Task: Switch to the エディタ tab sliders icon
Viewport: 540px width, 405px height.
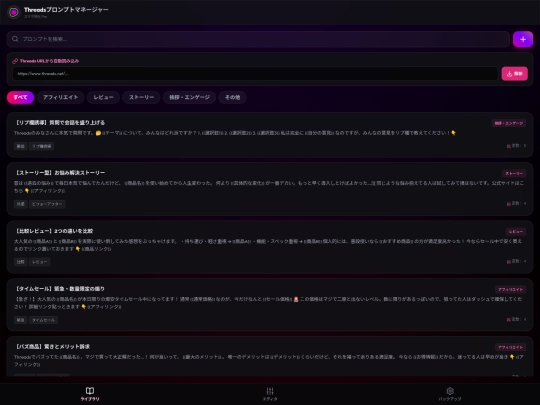Action: pyautogui.click(x=270, y=391)
